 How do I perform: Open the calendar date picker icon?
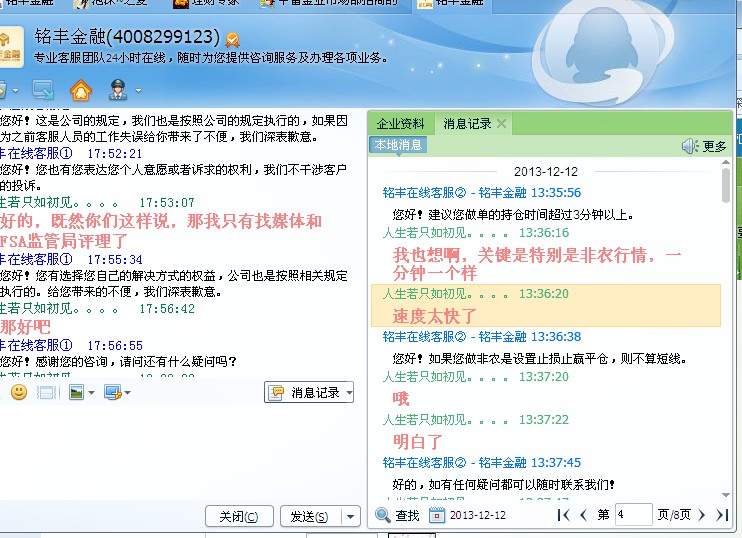[x=437, y=515]
